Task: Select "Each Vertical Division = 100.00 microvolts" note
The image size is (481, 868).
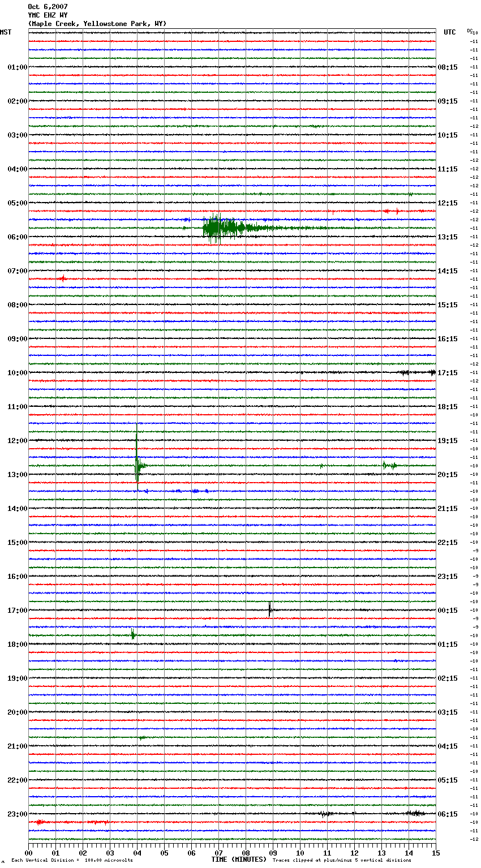Action: click(x=72, y=861)
